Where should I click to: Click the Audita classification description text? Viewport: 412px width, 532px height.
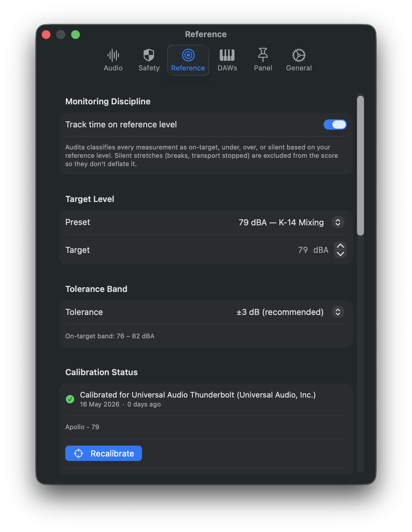202,156
